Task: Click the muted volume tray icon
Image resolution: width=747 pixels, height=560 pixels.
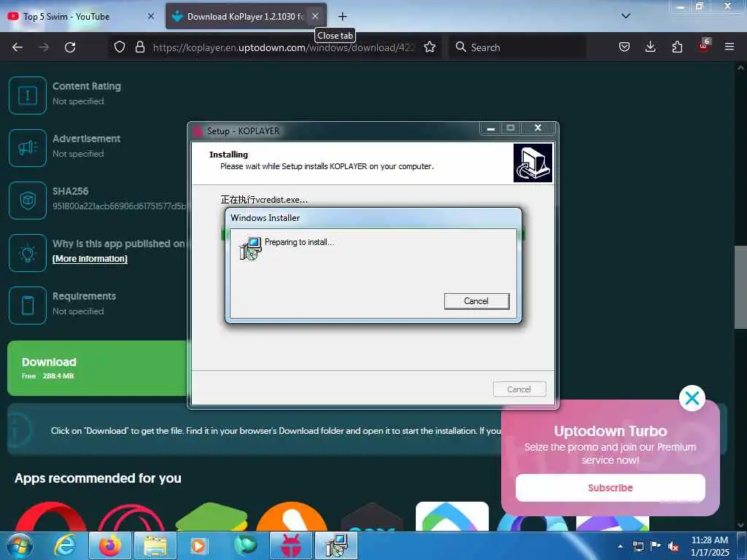Action: [673, 546]
